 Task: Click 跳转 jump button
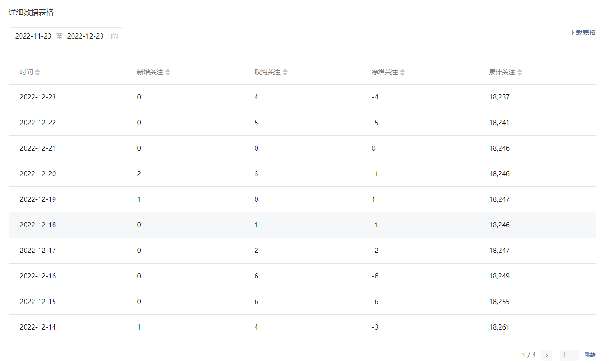point(590,355)
